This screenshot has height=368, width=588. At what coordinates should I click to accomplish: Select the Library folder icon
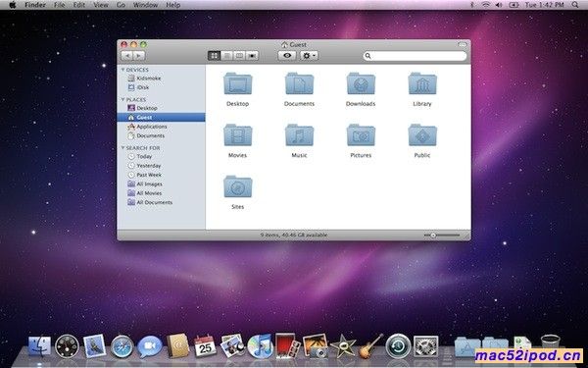(x=422, y=83)
